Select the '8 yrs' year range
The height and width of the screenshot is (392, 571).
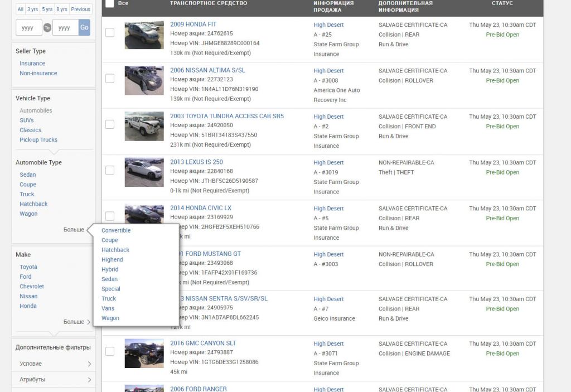pos(61,9)
